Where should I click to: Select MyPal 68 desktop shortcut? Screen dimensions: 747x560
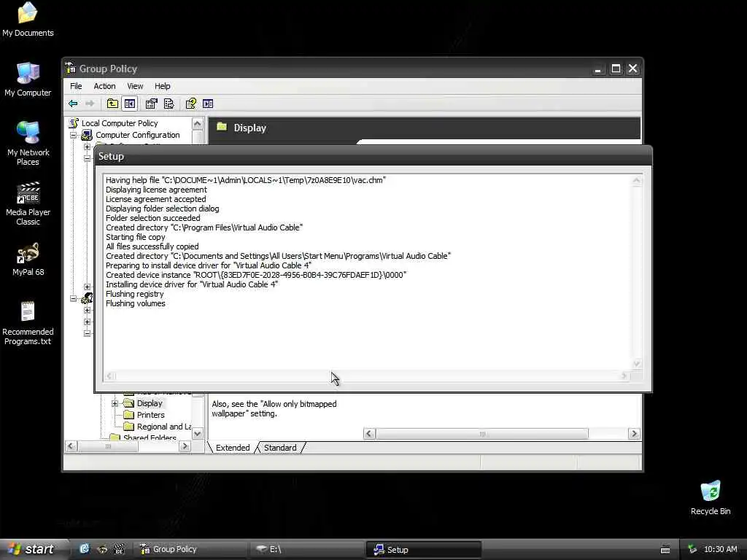pyautogui.click(x=28, y=259)
